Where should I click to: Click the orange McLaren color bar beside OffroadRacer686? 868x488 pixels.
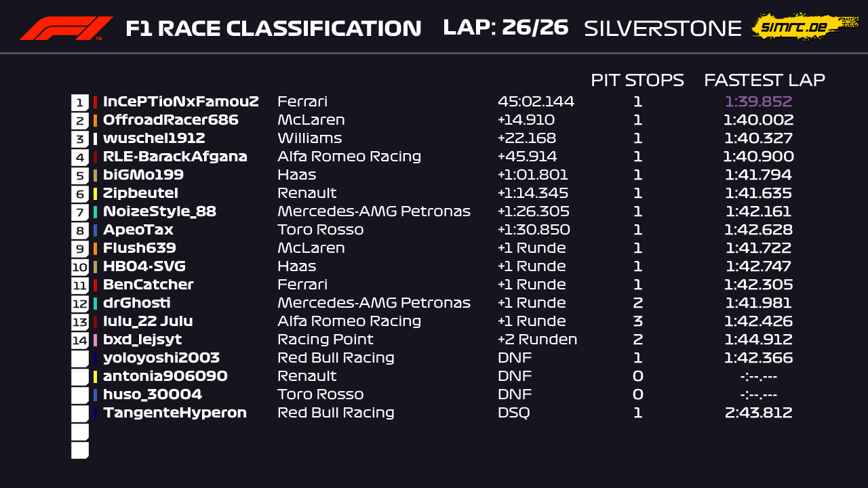click(96, 121)
